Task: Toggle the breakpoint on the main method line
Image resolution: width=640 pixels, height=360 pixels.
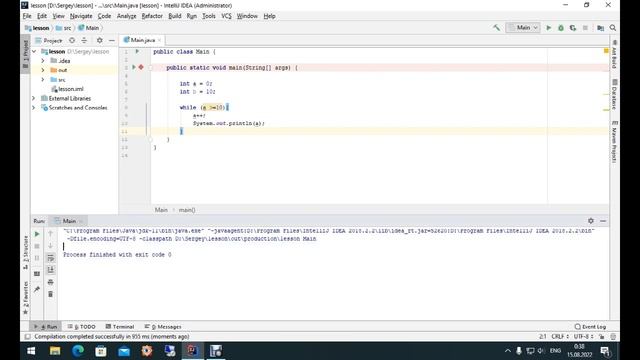Action: [x=141, y=67]
